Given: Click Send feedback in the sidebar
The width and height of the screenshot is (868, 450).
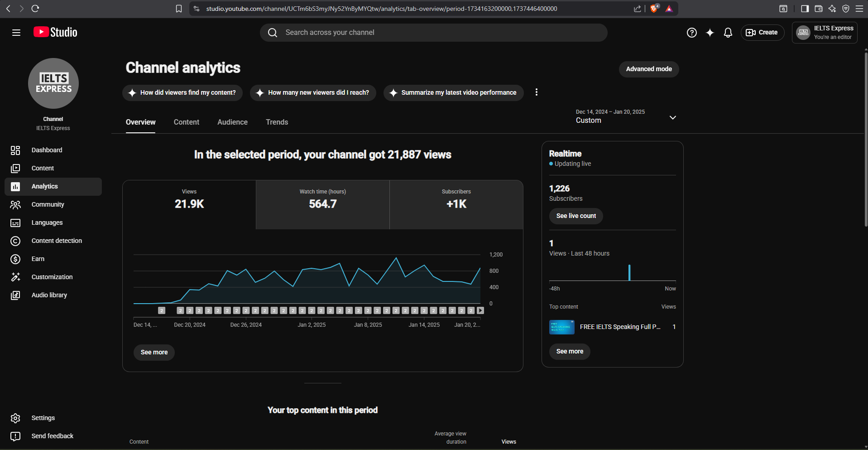Looking at the screenshot, I should pyautogui.click(x=53, y=436).
